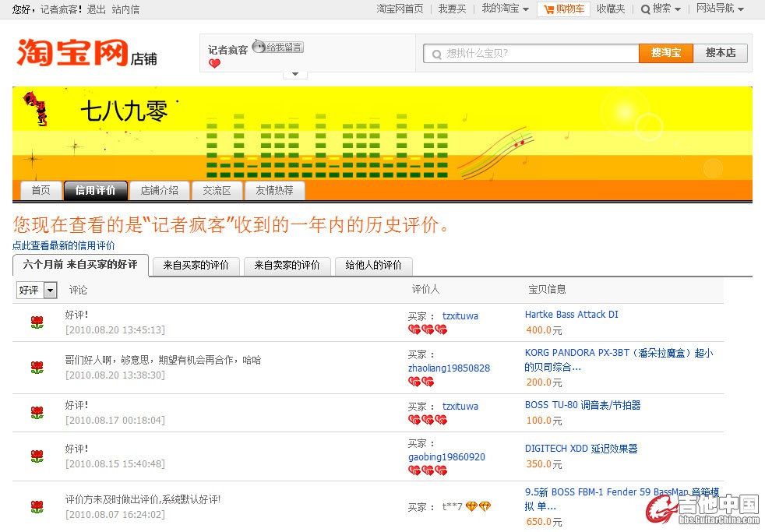
Task: Click the 搜本店 button
Action: point(721,53)
